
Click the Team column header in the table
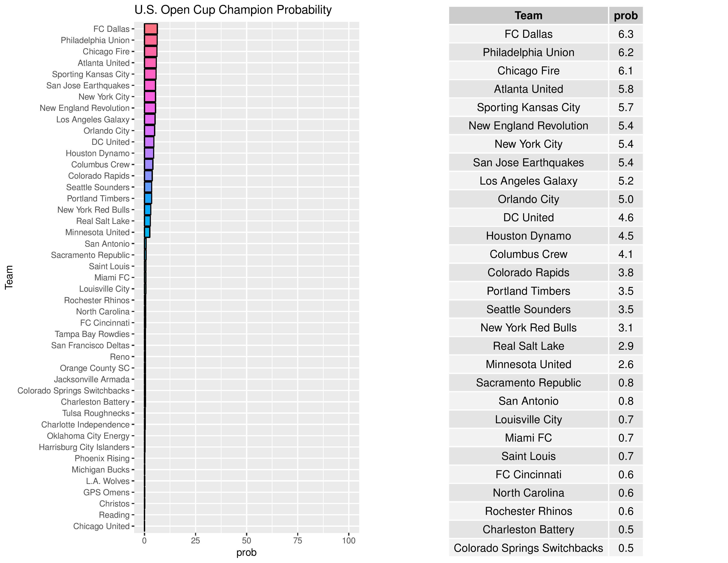pos(528,16)
